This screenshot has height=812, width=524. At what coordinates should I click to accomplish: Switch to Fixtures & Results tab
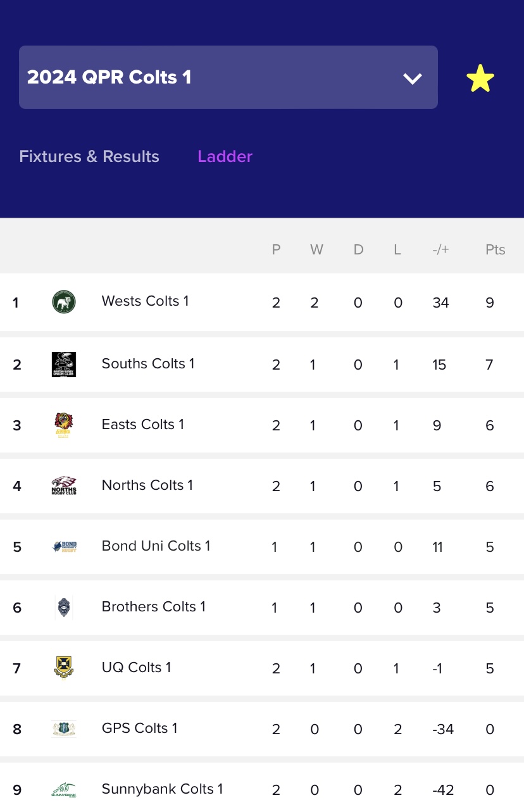(x=89, y=156)
